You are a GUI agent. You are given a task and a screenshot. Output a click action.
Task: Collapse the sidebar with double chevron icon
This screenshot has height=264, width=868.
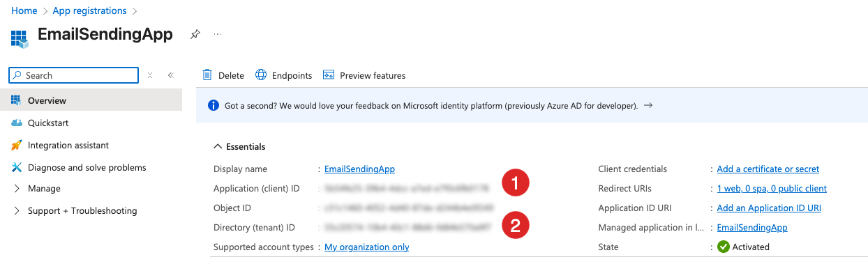pos(171,75)
